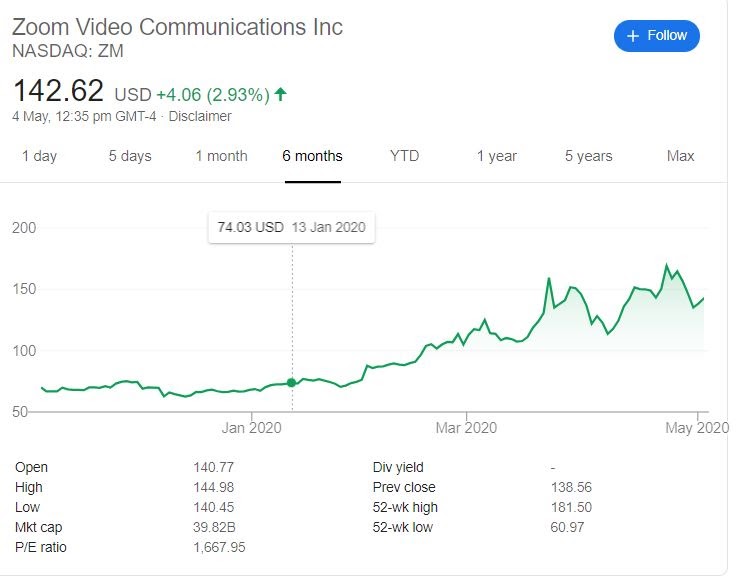Click the chart's peak near 170

(x=667, y=266)
